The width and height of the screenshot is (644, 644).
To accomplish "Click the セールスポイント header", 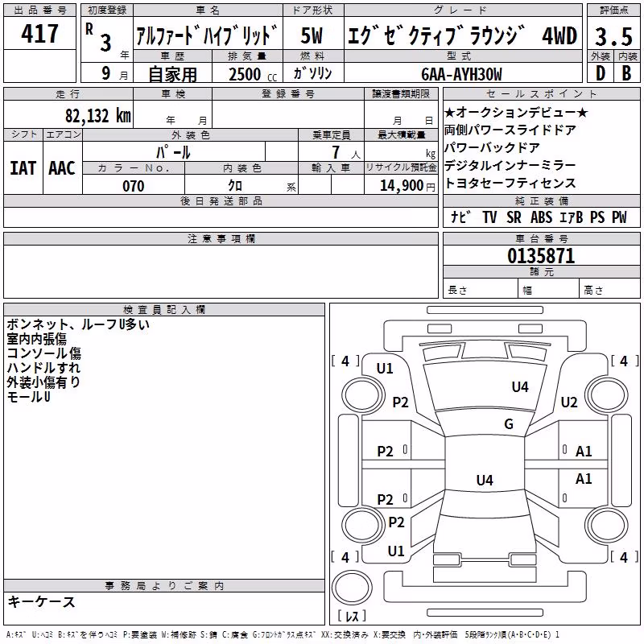I will (541, 94).
